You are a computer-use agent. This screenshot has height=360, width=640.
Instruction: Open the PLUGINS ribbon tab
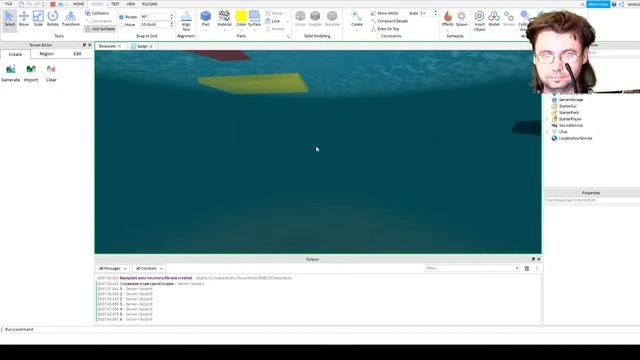click(149, 4)
